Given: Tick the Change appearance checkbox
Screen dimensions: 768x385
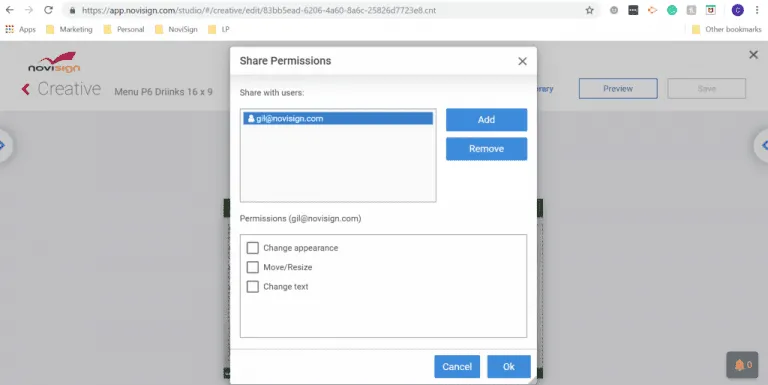Looking at the screenshot, I should (x=253, y=248).
